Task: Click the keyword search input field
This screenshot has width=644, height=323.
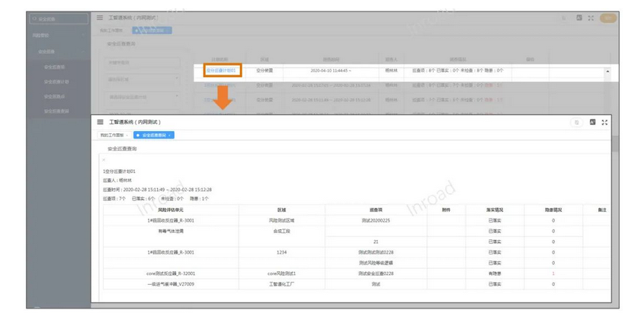Action: click(x=142, y=62)
